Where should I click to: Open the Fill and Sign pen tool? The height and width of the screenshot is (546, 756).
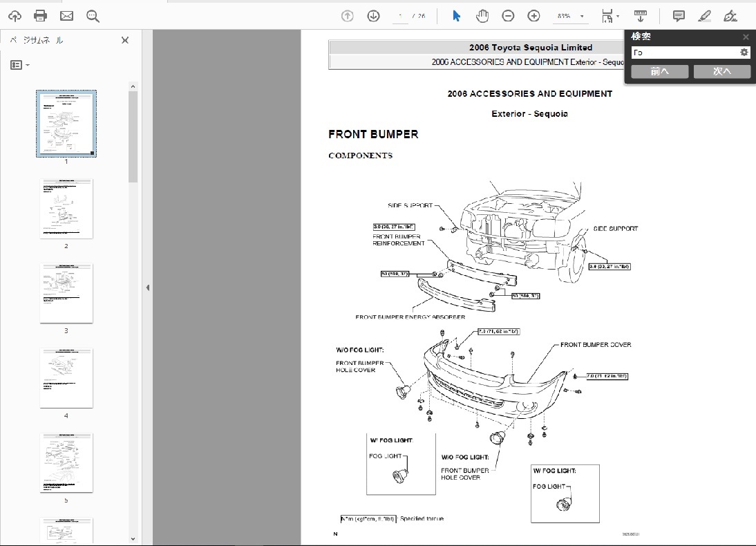point(730,16)
